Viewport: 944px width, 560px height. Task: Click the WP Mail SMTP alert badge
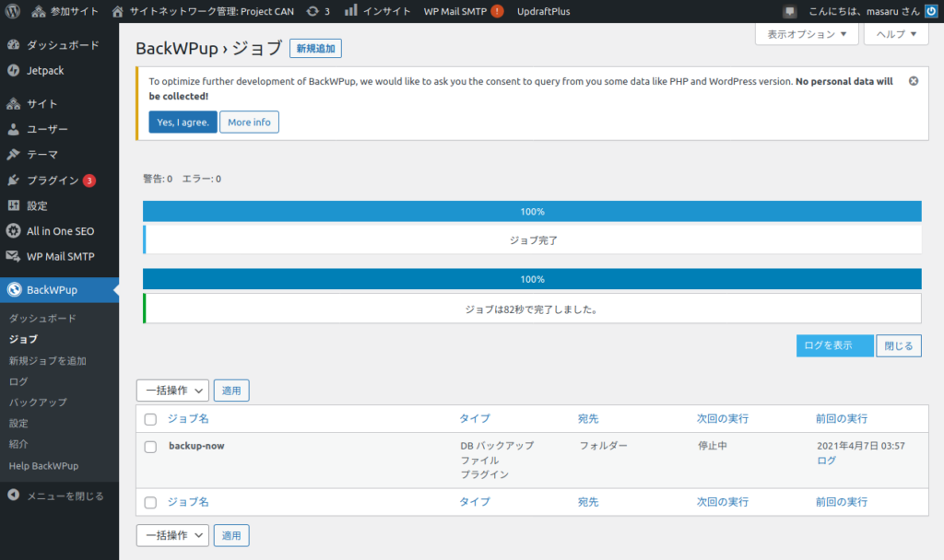click(497, 11)
